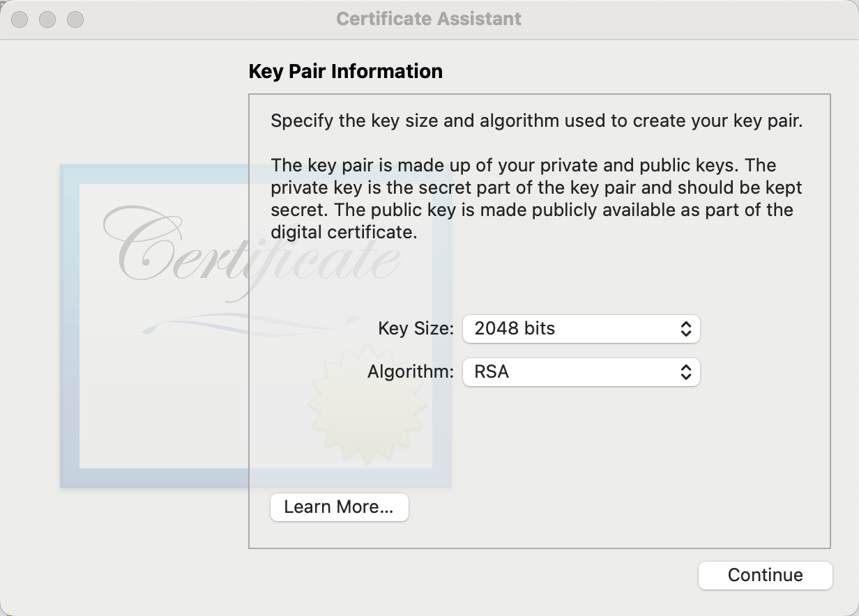Click the Algorithm: label
Screen dimensions: 859x616
coord(411,371)
